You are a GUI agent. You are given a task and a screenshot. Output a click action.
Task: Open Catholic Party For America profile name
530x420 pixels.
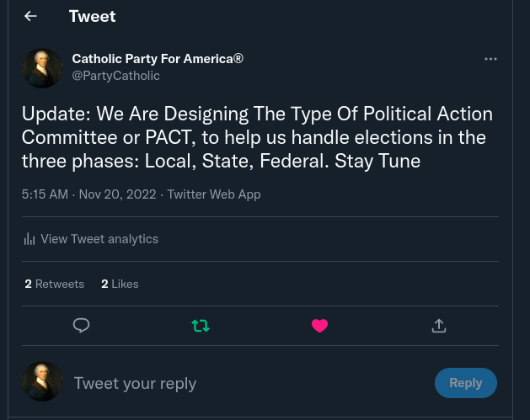pyautogui.click(x=158, y=59)
